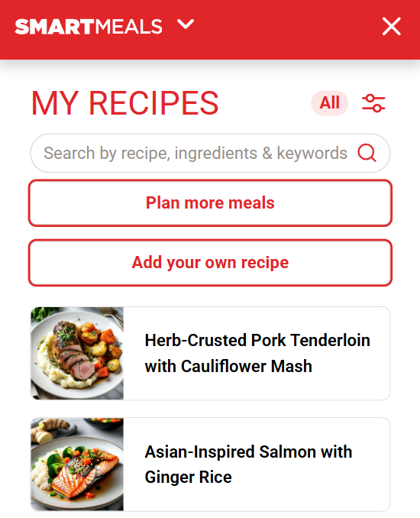This screenshot has height=518, width=420.
Task: Toggle the All filter pill
Action: tap(330, 102)
